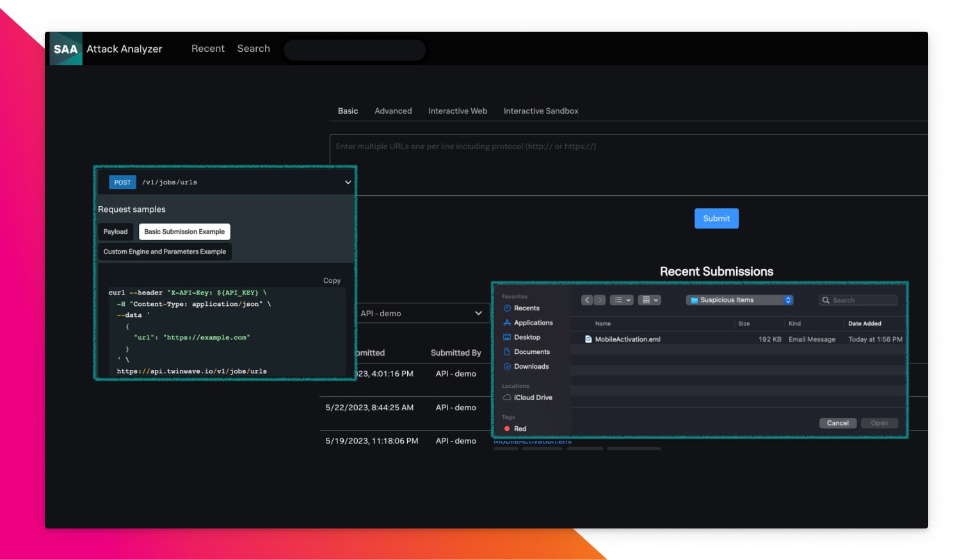Image resolution: width=973 pixels, height=560 pixels.
Task: Switch to the Advanced tab
Action: click(393, 111)
